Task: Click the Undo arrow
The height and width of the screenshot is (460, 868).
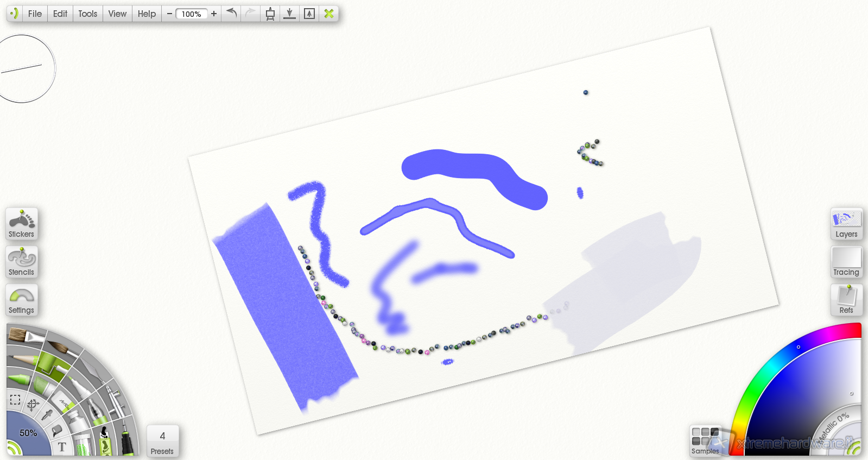Action: (232, 14)
